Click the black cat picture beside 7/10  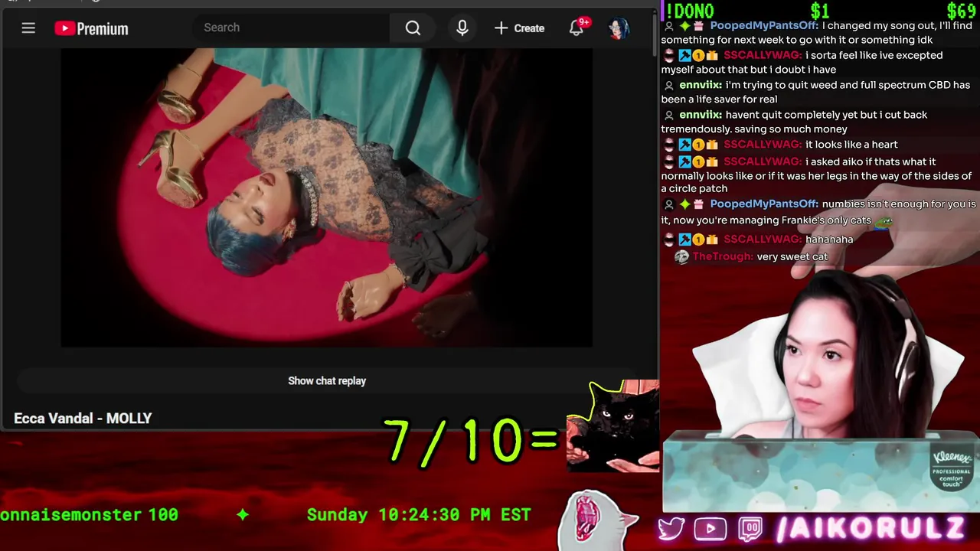click(612, 426)
